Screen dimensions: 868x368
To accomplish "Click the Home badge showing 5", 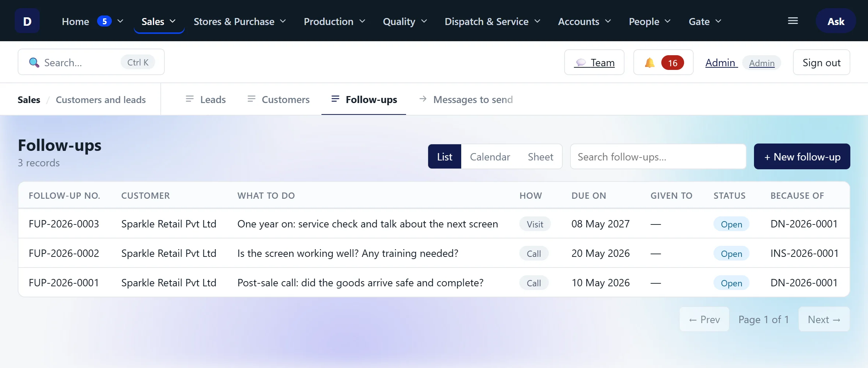I will click(104, 21).
